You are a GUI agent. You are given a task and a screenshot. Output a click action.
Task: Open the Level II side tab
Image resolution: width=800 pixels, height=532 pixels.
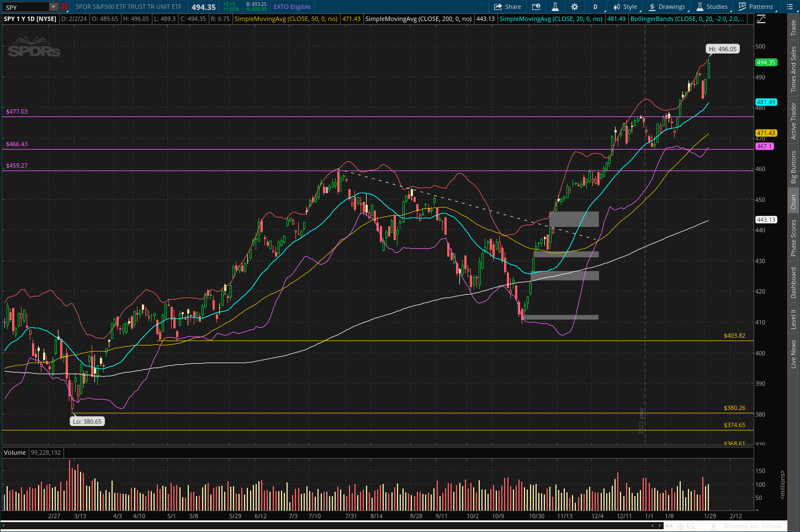tap(793, 319)
